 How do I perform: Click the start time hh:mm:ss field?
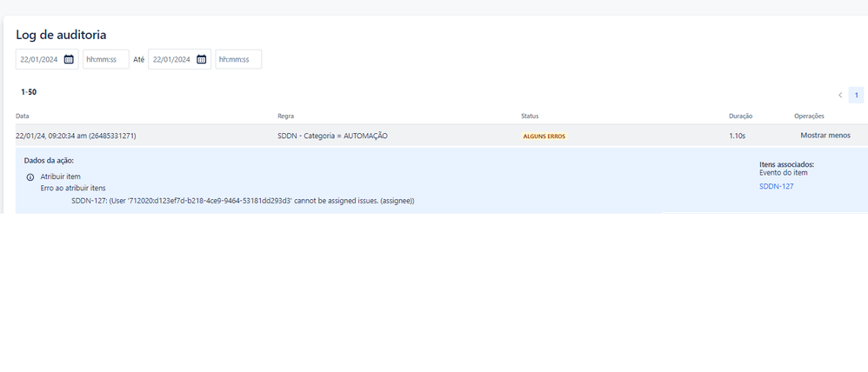tap(106, 59)
